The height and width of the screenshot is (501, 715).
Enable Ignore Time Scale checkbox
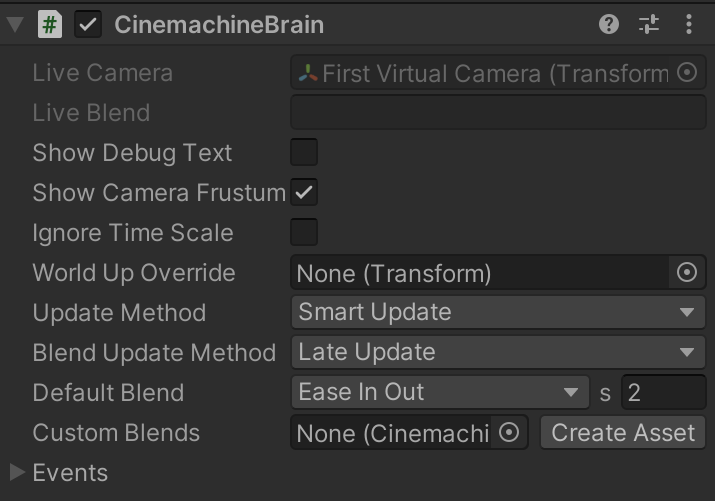pos(304,233)
